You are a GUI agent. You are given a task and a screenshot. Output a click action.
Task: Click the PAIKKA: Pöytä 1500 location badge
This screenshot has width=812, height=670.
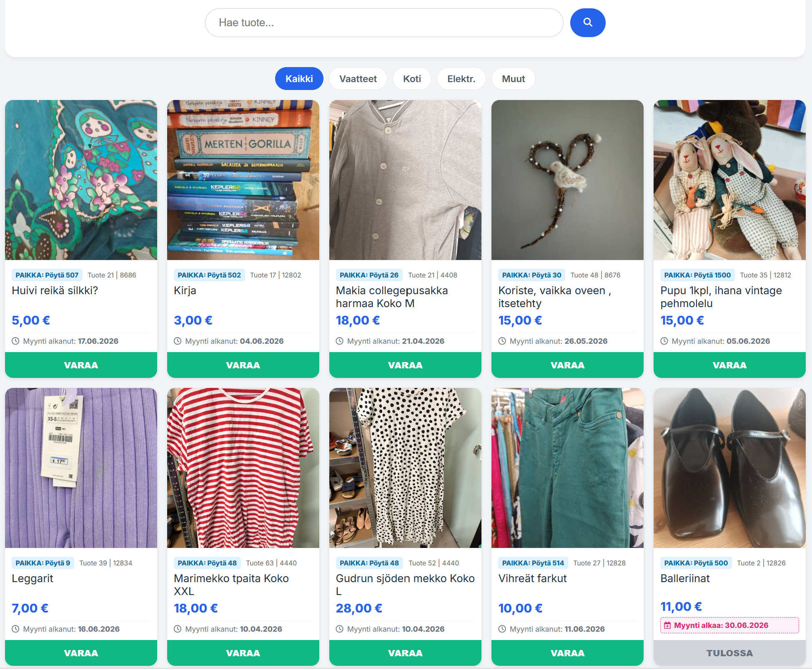tap(697, 275)
